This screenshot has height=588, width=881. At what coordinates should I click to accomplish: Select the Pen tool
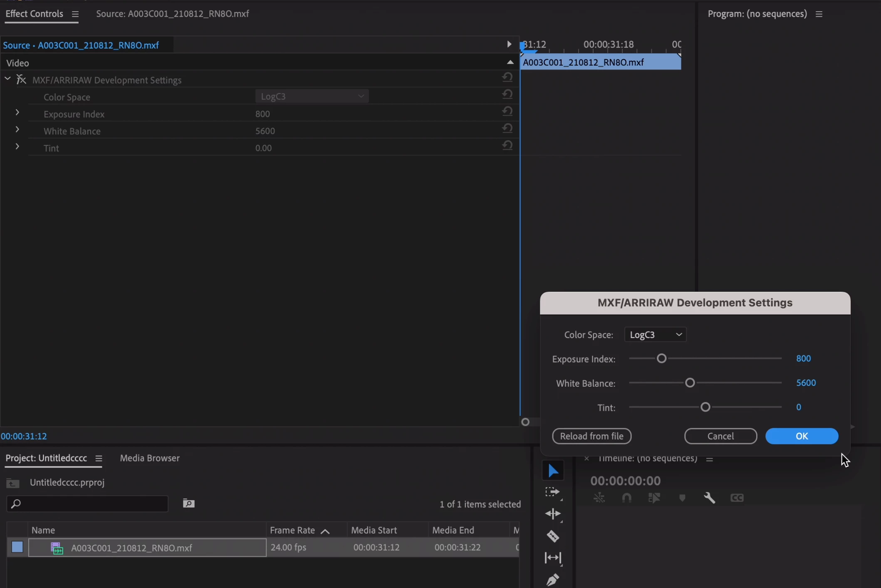pos(553,579)
